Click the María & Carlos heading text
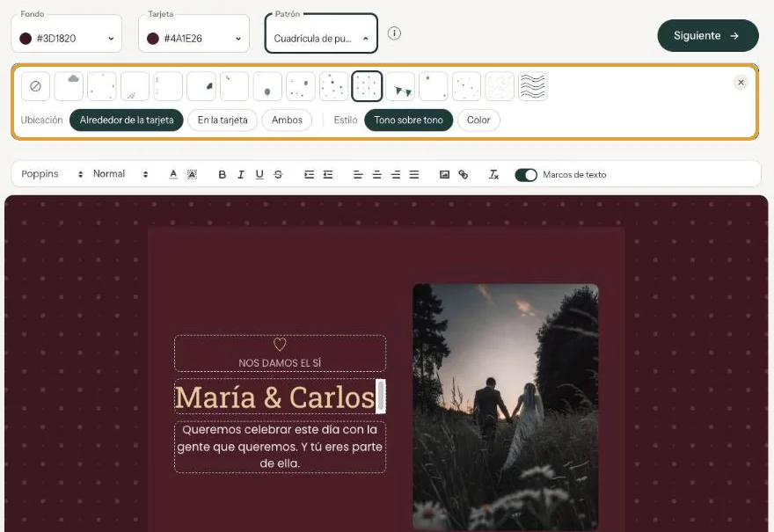The height and width of the screenshot is (532, 774). (x=275, y=397)
